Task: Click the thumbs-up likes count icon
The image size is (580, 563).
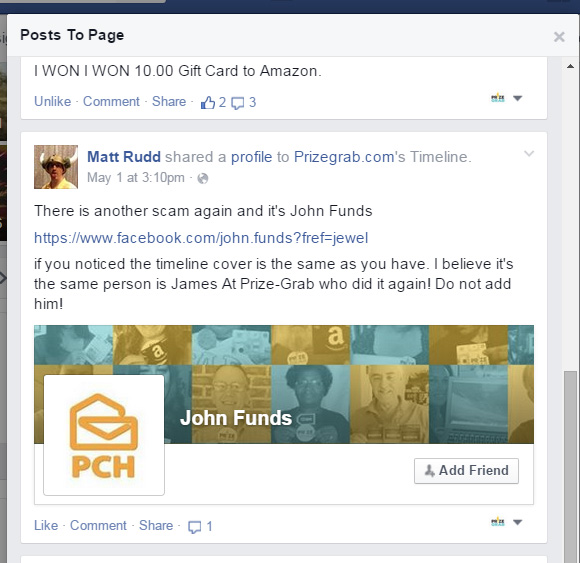Action: tap(208, 102)
